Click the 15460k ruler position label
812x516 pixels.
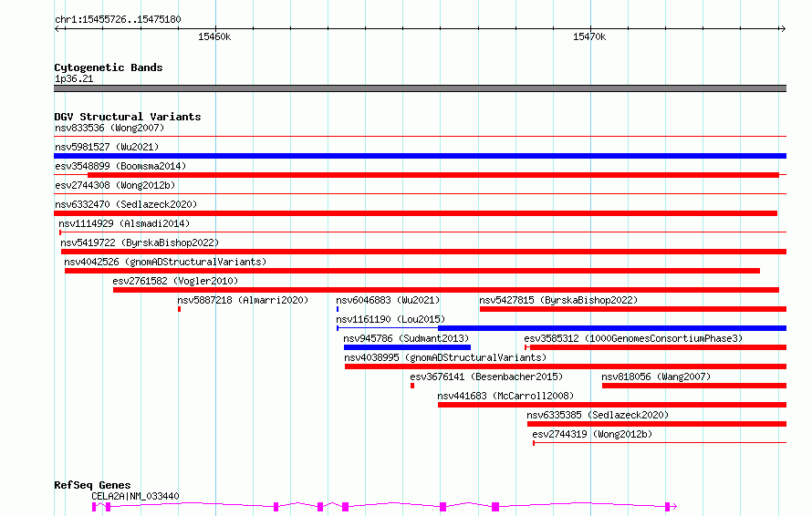(x=214, y=36)
